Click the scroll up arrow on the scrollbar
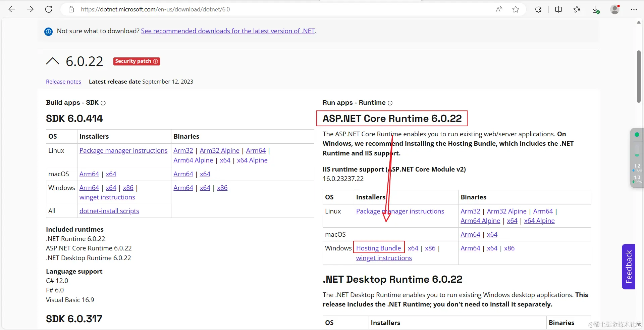The image size is (644, 330). 639,22
